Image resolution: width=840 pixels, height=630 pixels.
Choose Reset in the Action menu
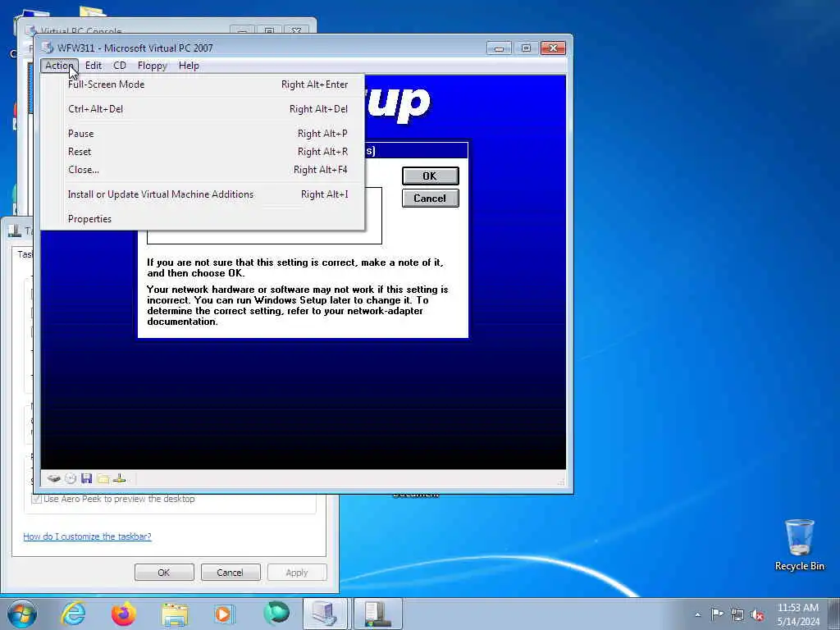[x=203, y=152]
